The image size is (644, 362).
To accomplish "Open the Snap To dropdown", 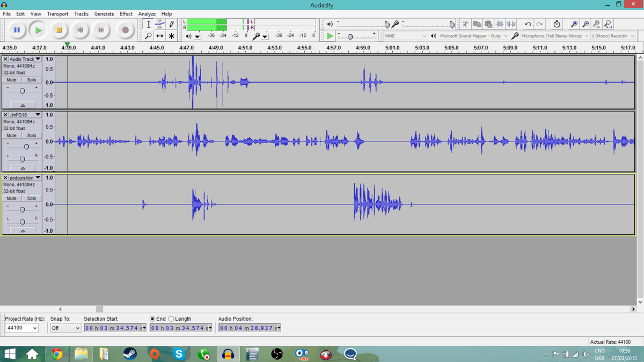I will 65,328.
